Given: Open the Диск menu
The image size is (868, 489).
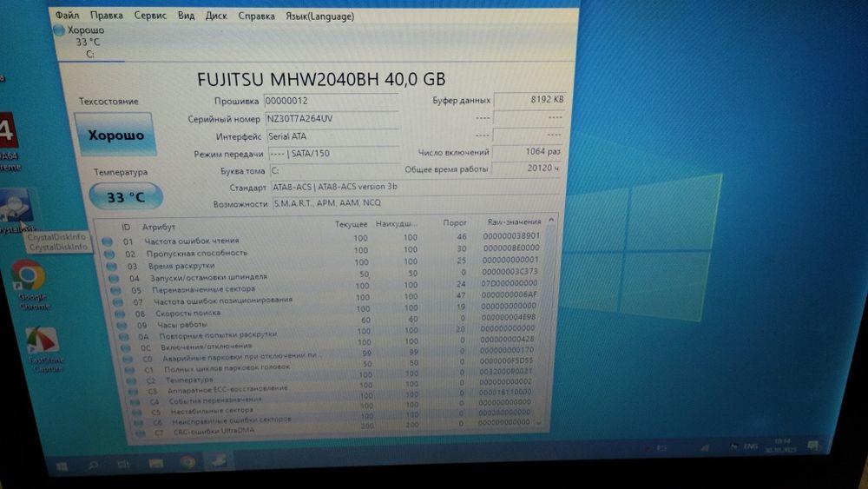Looking at the screenshot, I should pos(216,16).
